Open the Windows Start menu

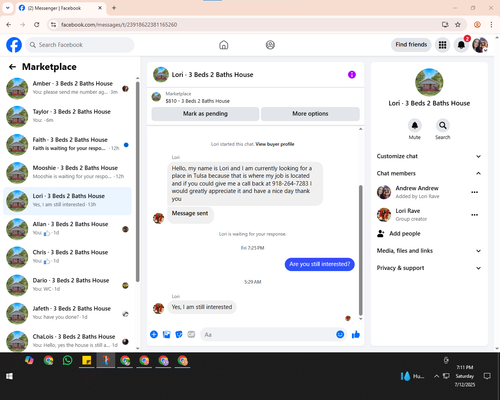click(x=9, y=376)
